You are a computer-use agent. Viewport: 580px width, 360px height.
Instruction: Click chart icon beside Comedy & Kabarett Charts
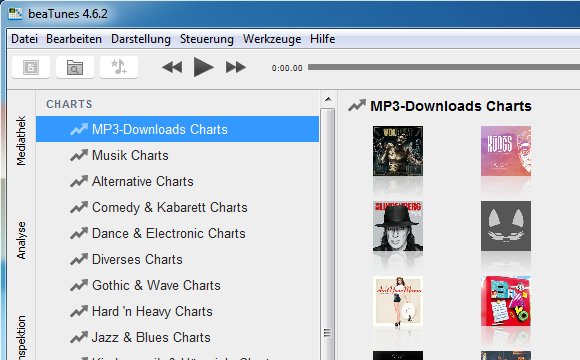(79, 207)
